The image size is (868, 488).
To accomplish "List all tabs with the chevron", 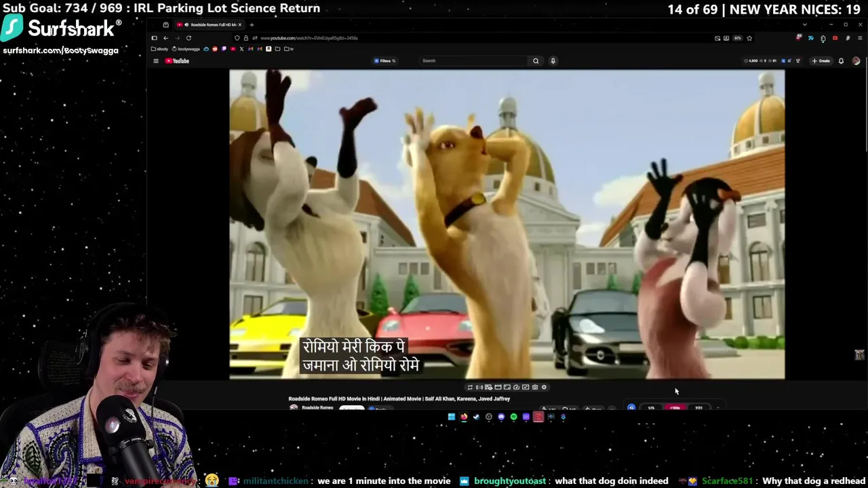I will [x=805, y=25].
